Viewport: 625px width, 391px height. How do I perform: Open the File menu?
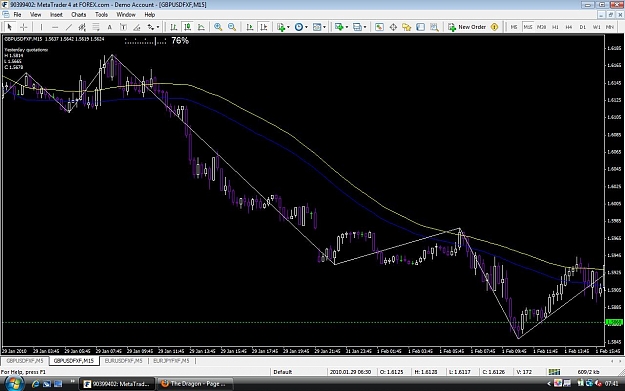pos(17,14)
